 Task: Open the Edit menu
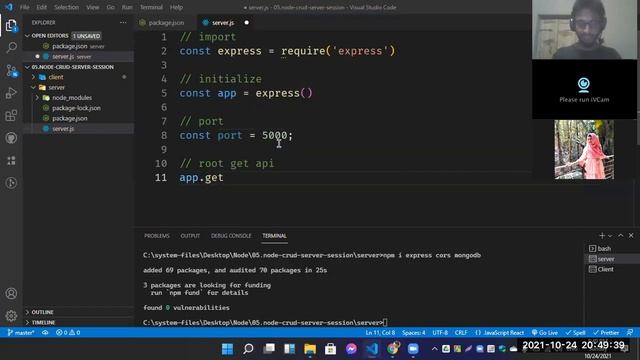(41, 7)
